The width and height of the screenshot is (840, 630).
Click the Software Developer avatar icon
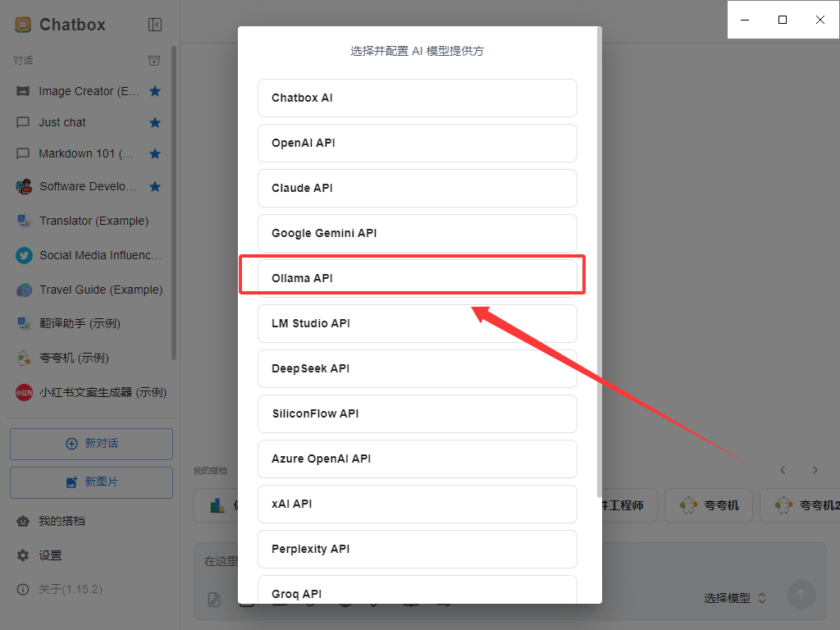pyautogui.click(x=24, y=186)
